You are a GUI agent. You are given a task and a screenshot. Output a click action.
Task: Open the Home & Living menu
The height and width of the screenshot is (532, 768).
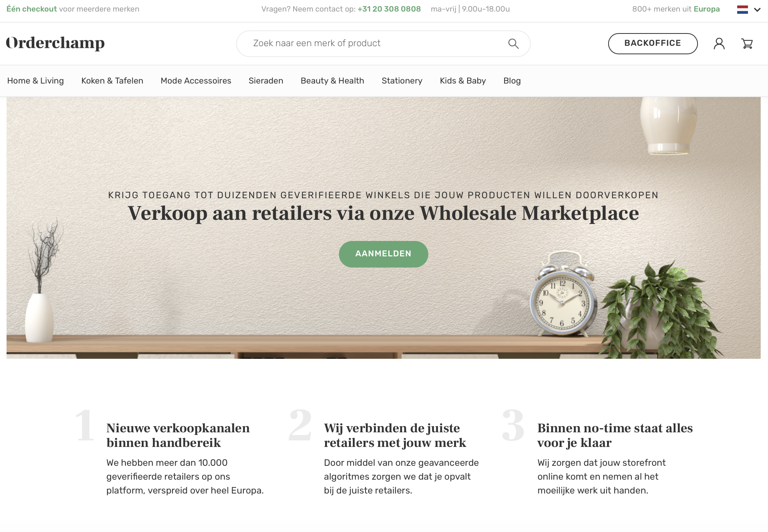coord(35,81)
